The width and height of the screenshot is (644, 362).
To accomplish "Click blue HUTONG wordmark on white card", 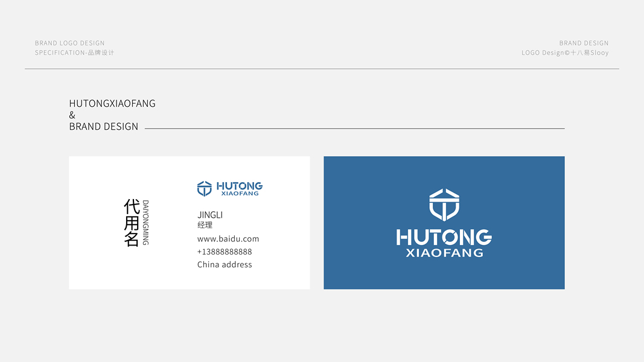I will [x=240, y=186].
